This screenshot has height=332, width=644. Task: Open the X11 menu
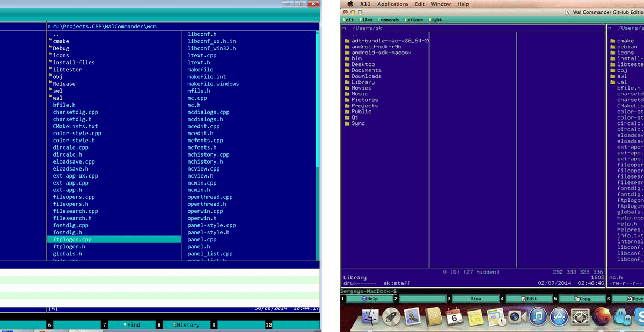point(365,4)
